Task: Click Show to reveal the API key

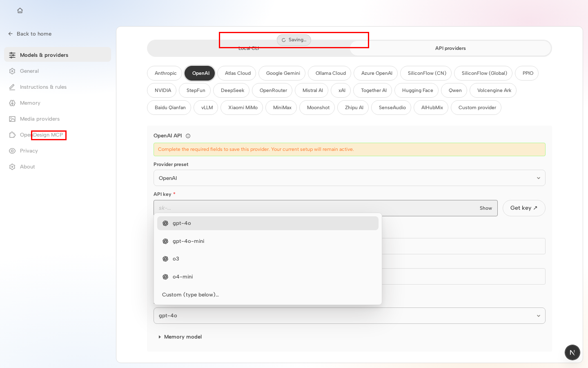Action: [486, 208]
